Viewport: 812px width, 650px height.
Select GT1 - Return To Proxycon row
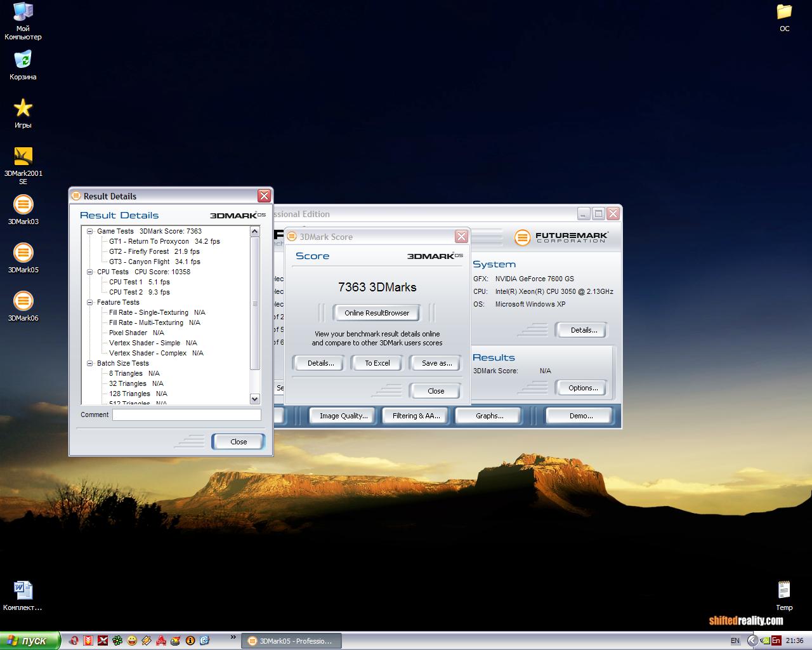coord(164,241)
